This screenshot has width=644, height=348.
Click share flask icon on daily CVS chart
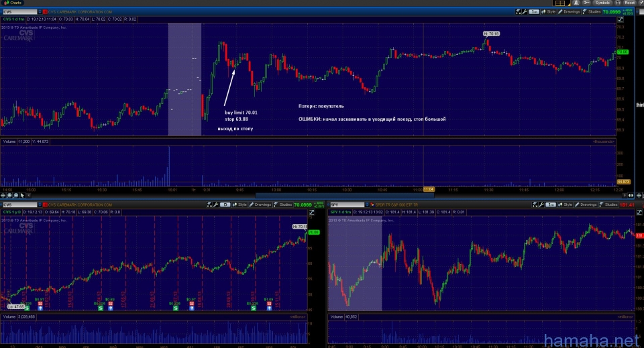[209, 205]
